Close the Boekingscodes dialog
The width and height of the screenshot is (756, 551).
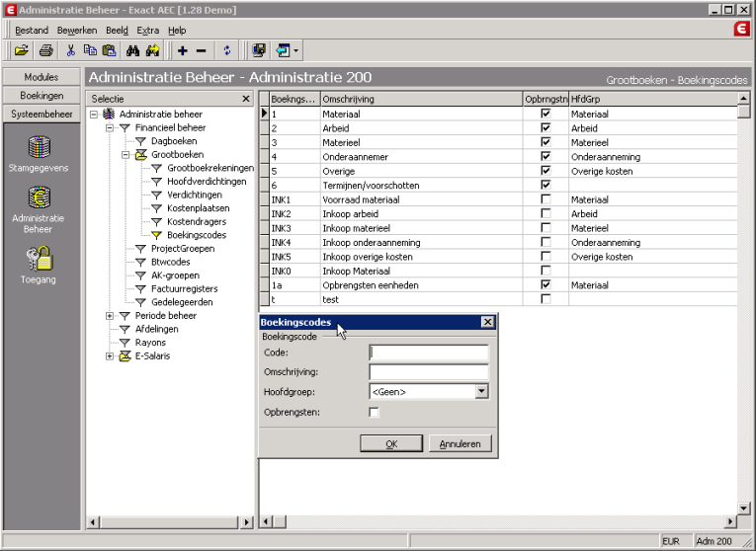487,322
